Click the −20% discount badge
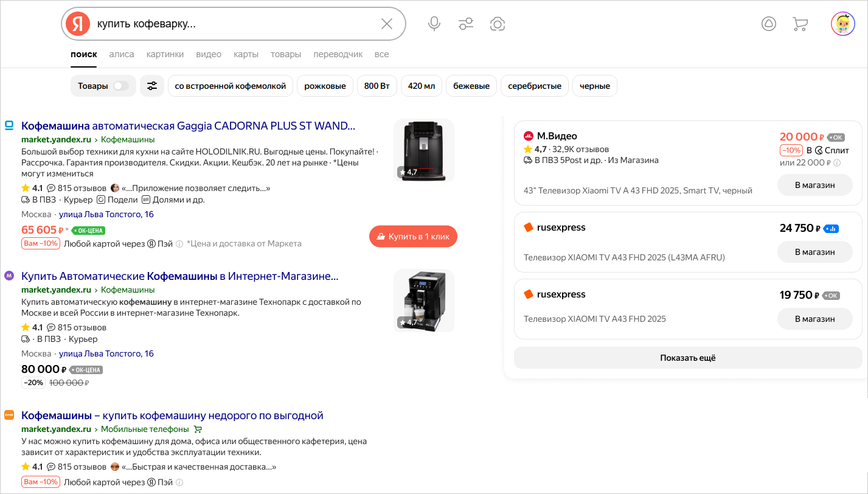868x494 pixels. (x=33, y=383)
